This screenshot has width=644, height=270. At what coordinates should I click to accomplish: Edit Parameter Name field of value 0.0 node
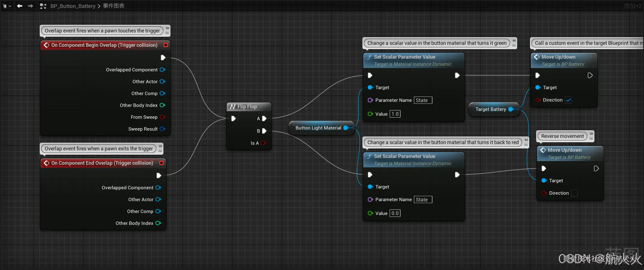click(423, 199)
